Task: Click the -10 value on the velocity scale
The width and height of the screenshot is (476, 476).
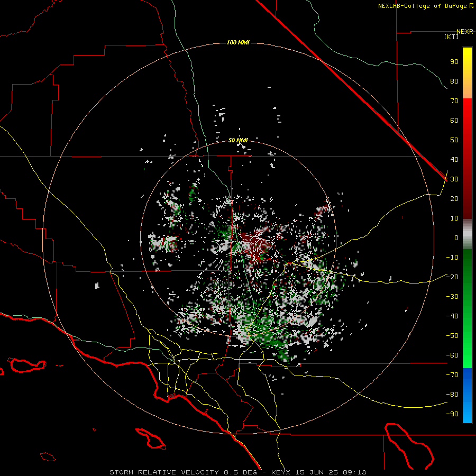Action: pyautogui.click(x=452, y=258)
